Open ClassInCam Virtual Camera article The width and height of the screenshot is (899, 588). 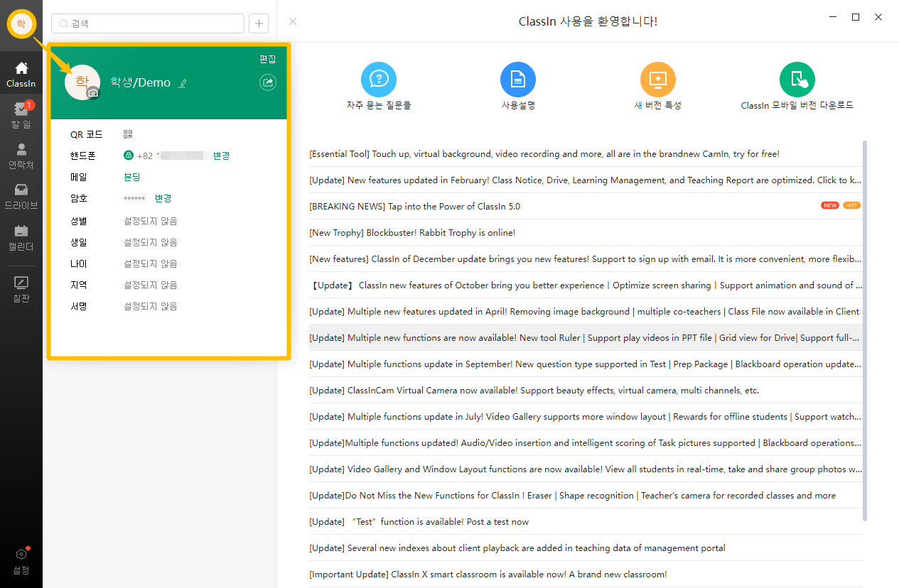[x=586, y=390]
